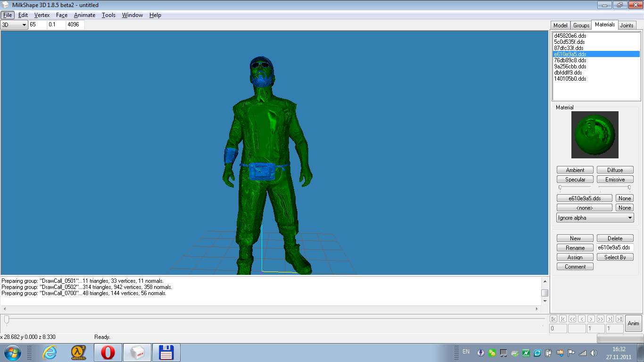This screenshot has height=362, width=644.
Task: Click the volume speaker icon in system tray
Action: [593, 353]
